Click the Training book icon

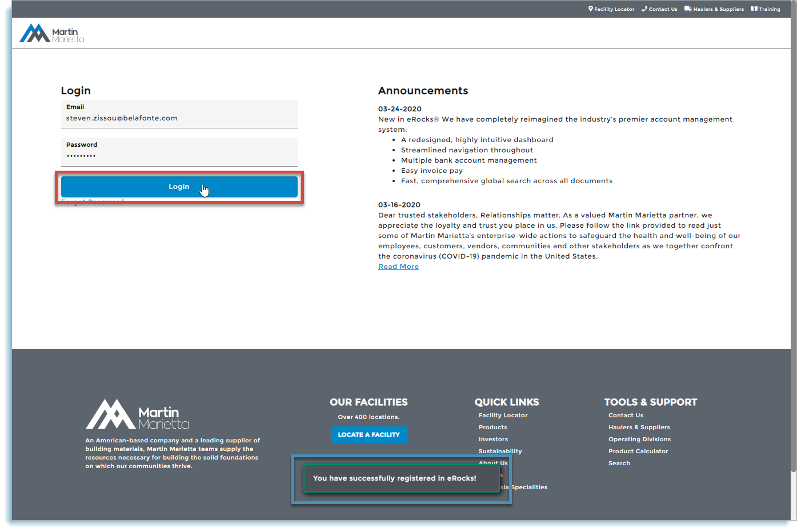(x=754, y=9)
